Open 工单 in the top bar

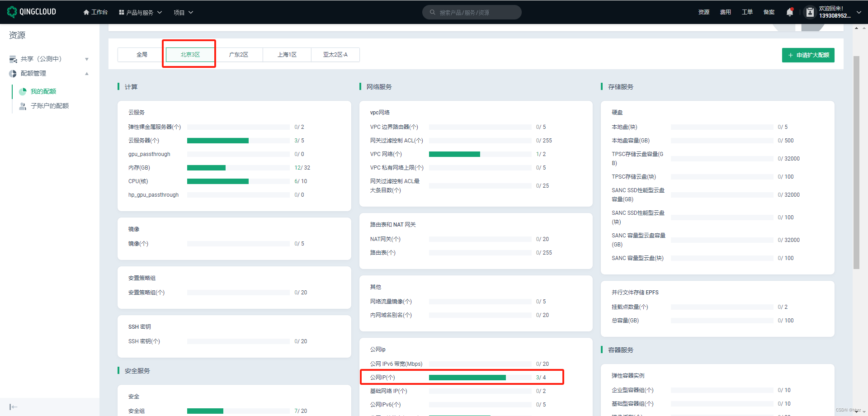(x=747, y=12)
